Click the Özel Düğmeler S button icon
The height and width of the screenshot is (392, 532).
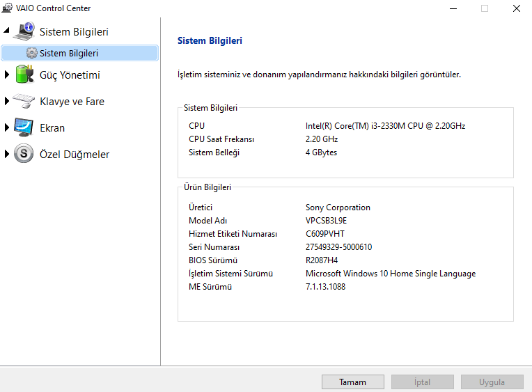24,153
